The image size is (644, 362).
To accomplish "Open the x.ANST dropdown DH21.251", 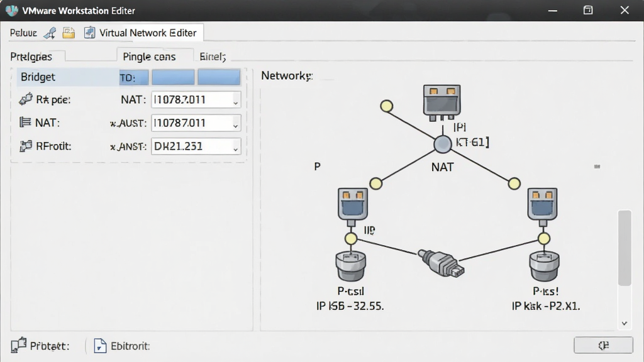I will click(196, 146).
